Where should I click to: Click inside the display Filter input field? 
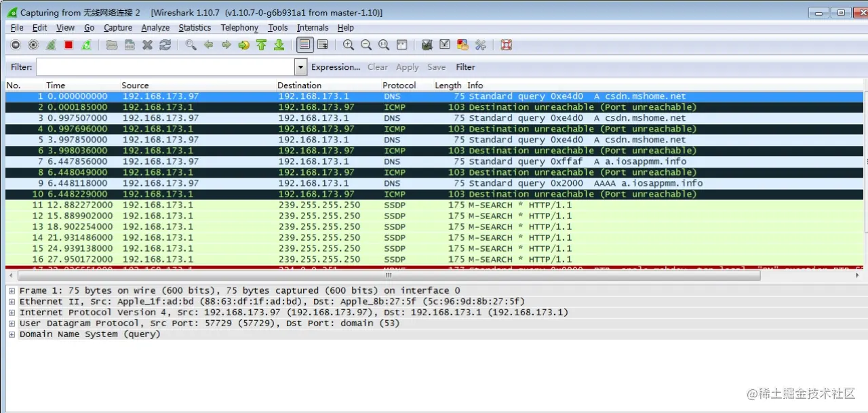pyautogui.click(x=165, y=67)
